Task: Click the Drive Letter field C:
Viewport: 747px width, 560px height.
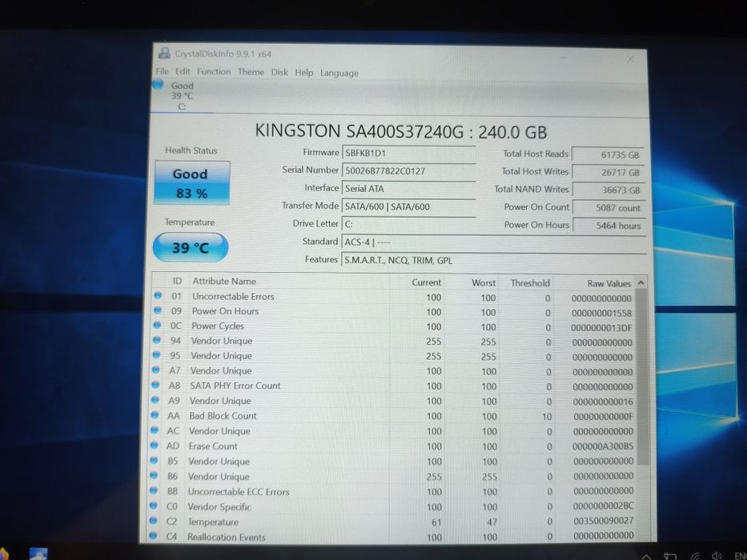Action: [x=409, y=224]
